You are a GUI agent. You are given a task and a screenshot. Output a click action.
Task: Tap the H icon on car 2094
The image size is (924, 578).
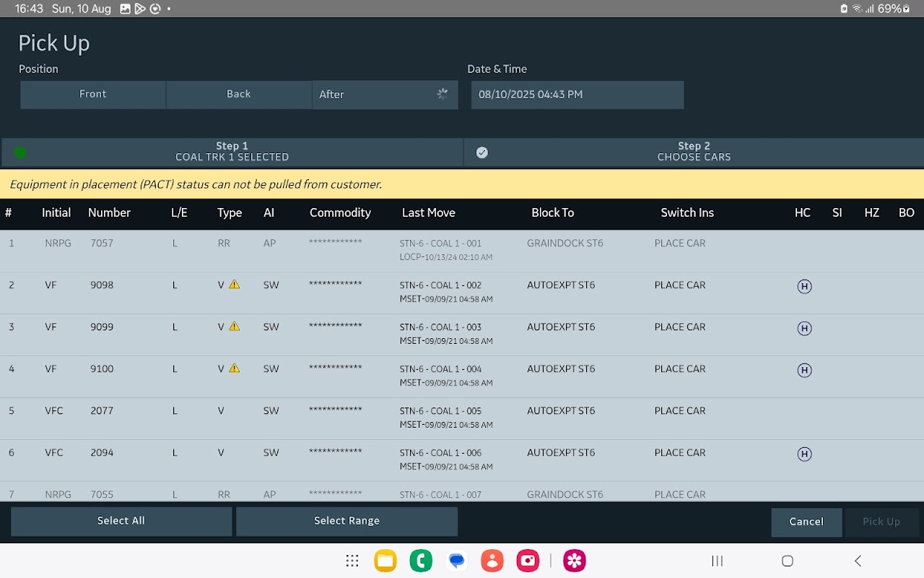pos(804,454)
